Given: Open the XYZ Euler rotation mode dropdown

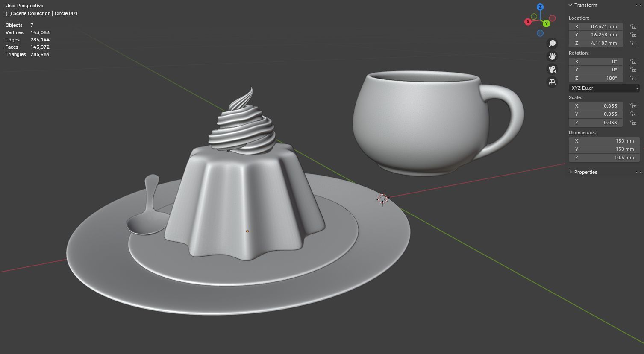Looking at the screenshot, I should [604, 88].
